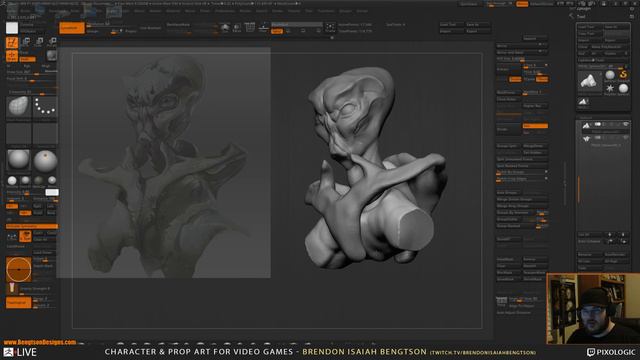
Task: Click Import in Tool panel
Action: coord(590,40)
